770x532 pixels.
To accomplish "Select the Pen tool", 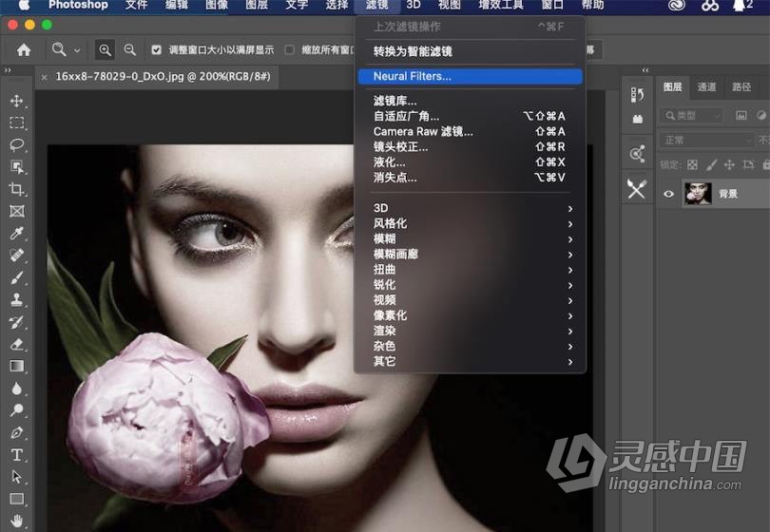I will tap(17, 432).
